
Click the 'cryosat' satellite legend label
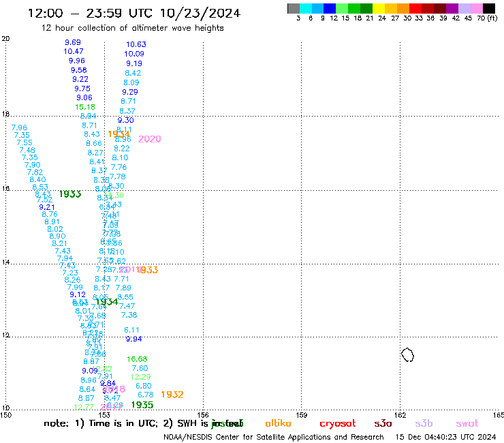pyautogui.click(x=338, y=424)
